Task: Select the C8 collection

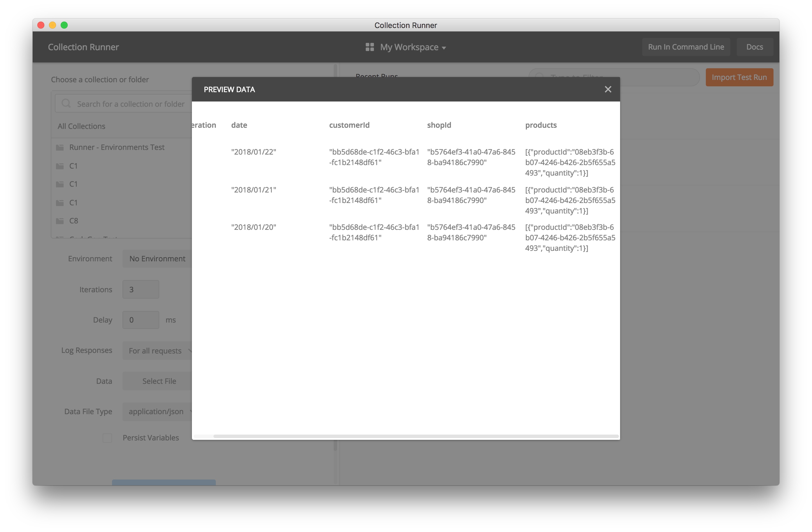Action: pyautogui.click(x=73, y=221)
